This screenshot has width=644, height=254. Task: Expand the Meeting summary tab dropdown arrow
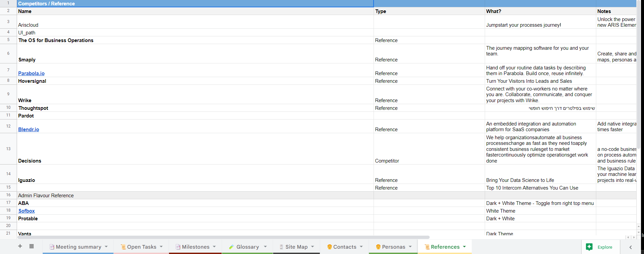[x=106, y=247]
